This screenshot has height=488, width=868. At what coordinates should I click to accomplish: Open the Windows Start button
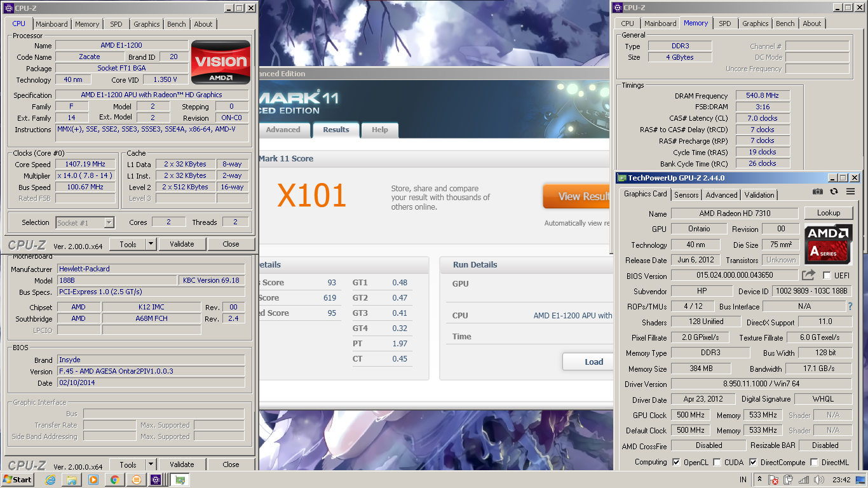(17, 480)
